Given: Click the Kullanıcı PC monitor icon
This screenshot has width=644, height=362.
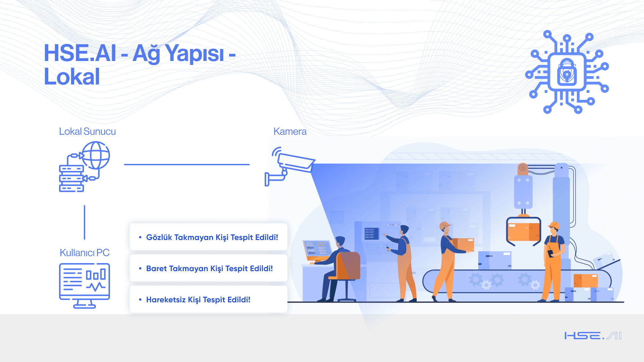Looking at the screenshot, I should (x=85, y=286).
